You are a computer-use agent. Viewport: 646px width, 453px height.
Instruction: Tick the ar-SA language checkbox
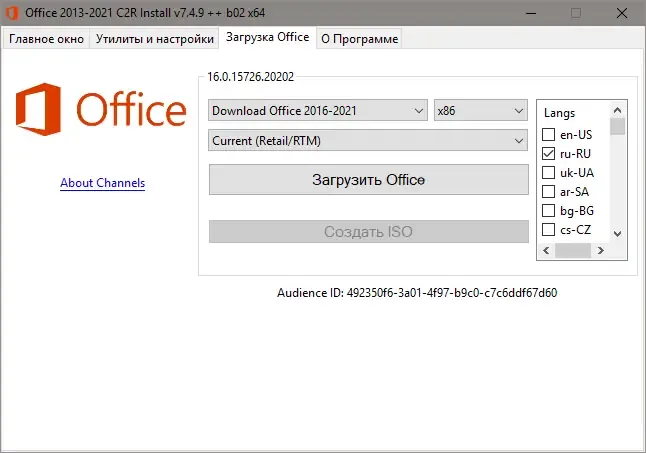[x=548, y=191]
